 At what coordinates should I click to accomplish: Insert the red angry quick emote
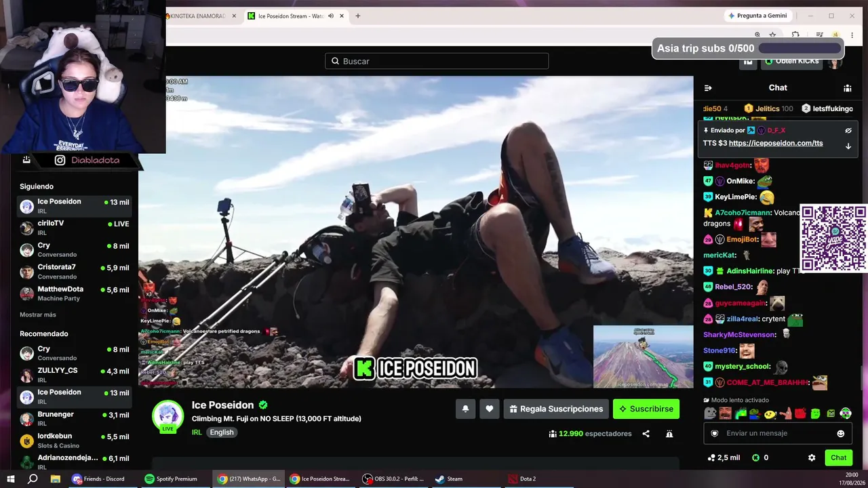800,413
